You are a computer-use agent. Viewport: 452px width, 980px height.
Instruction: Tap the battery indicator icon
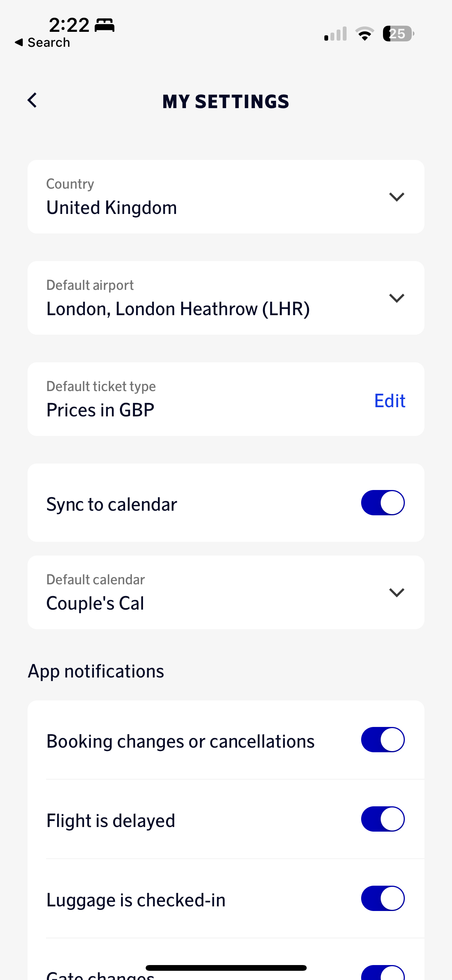[x=398, y=34]
